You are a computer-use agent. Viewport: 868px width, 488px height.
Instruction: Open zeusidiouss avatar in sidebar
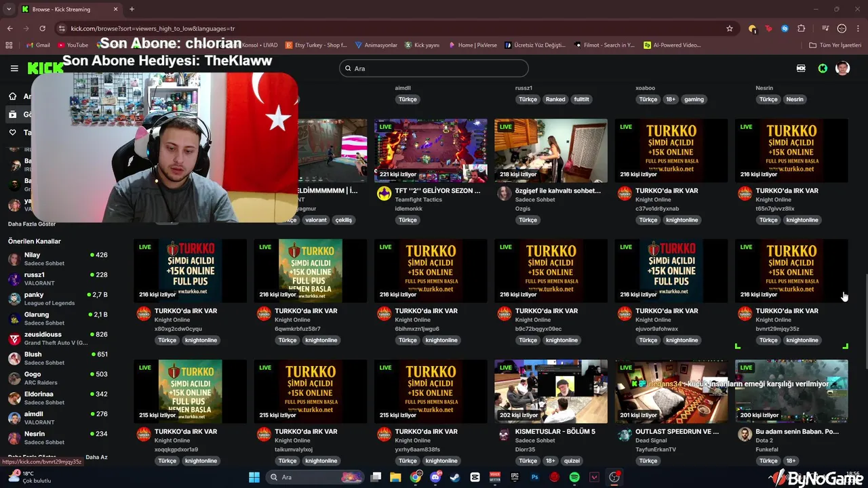14,338
